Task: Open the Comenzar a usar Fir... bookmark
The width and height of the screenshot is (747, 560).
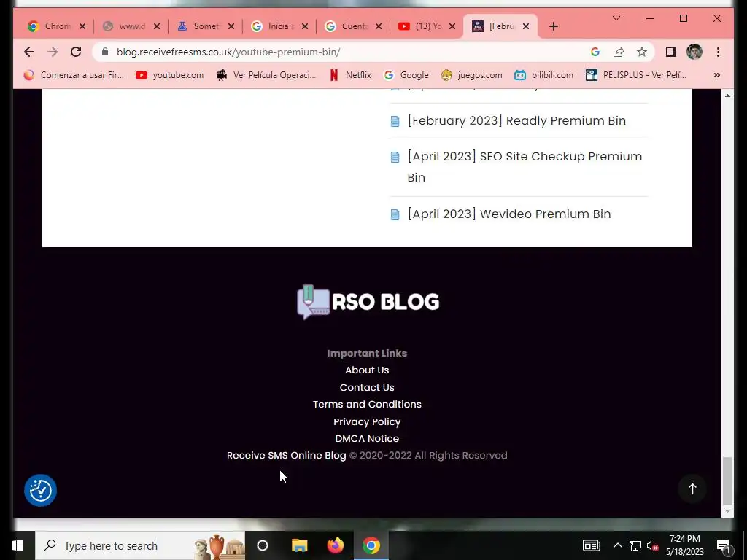Action: coord(74,75)
